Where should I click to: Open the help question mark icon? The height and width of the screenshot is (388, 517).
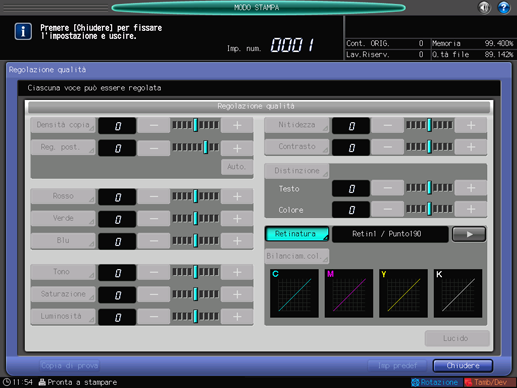503,7
